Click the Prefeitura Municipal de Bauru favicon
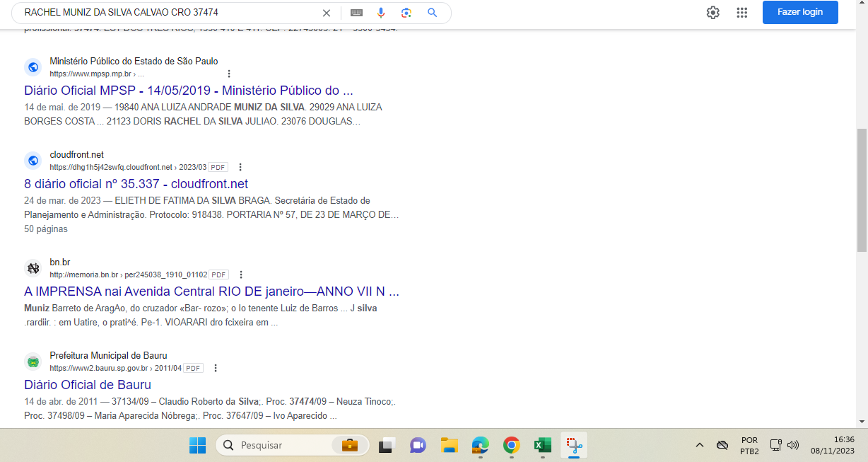The height and width of the screenshot is (462, 868). click(x=33, y=362)
